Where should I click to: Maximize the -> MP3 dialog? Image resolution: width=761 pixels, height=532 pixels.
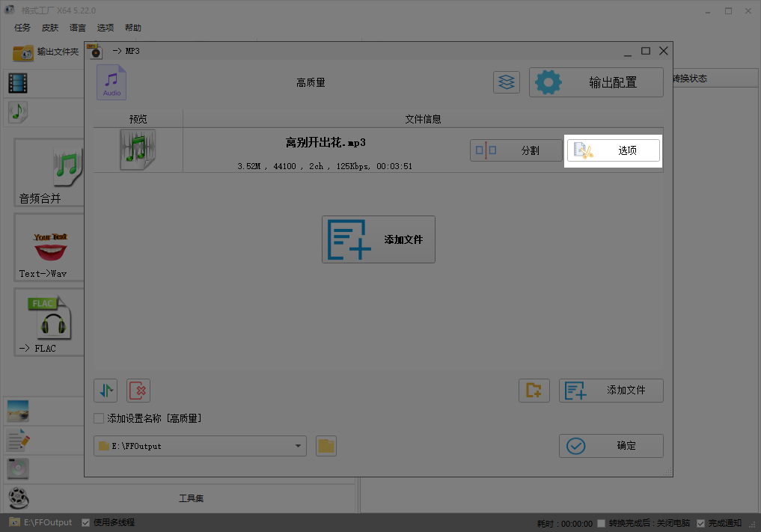tap(646, 51)
